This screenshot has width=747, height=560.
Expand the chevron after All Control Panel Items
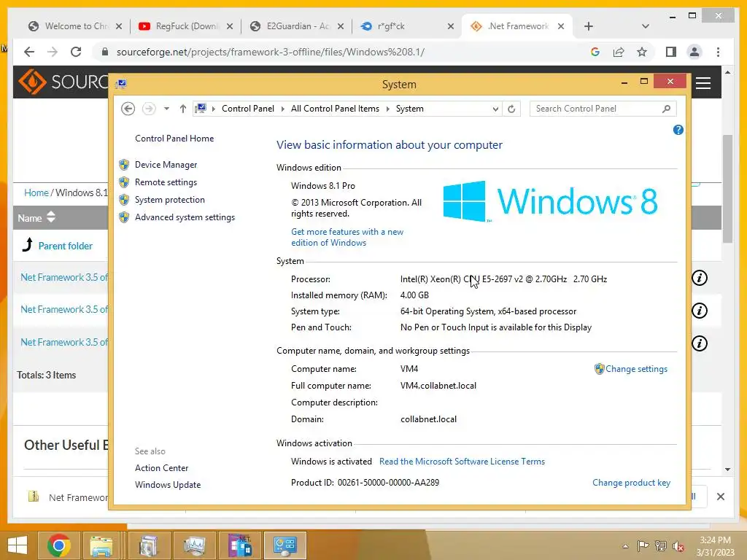(x=388, y=109)
